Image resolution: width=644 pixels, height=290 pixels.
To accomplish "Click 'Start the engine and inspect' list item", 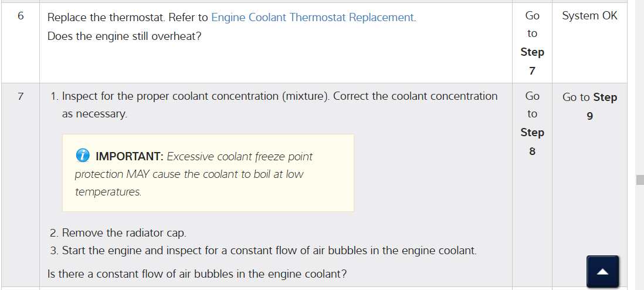I will 269,251.
